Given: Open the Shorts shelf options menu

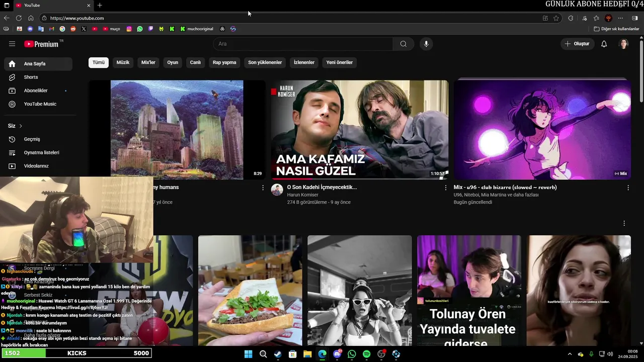Looking at the screenshot, I should [624, 223].
